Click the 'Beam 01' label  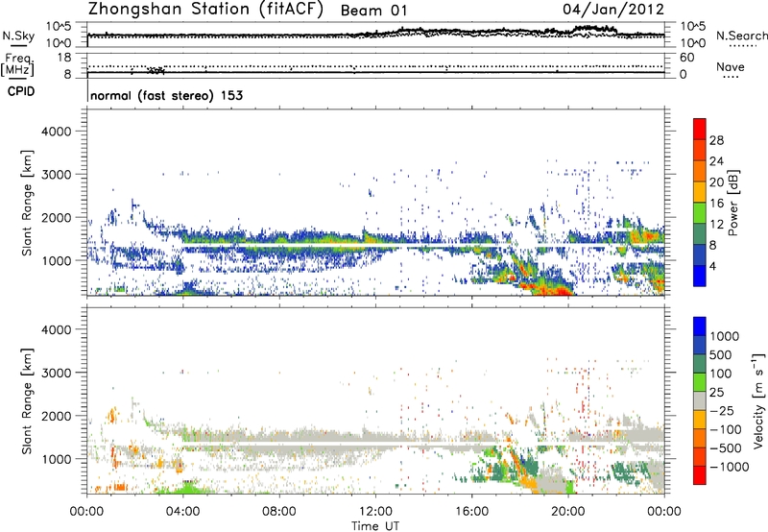(x=373, y=11)
